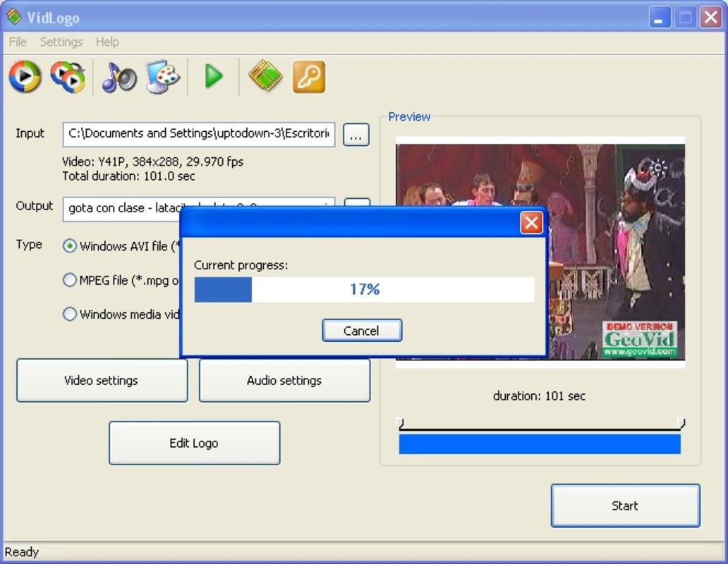Click the 'Video: Y41P, 384x288' info text
This screenshot has height=564, width=728.
click(x=153, y=161)
